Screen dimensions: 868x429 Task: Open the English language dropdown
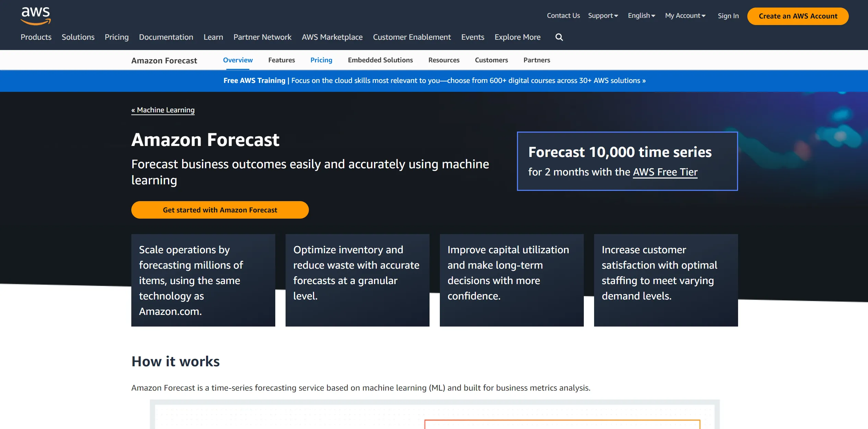[641, 15]
